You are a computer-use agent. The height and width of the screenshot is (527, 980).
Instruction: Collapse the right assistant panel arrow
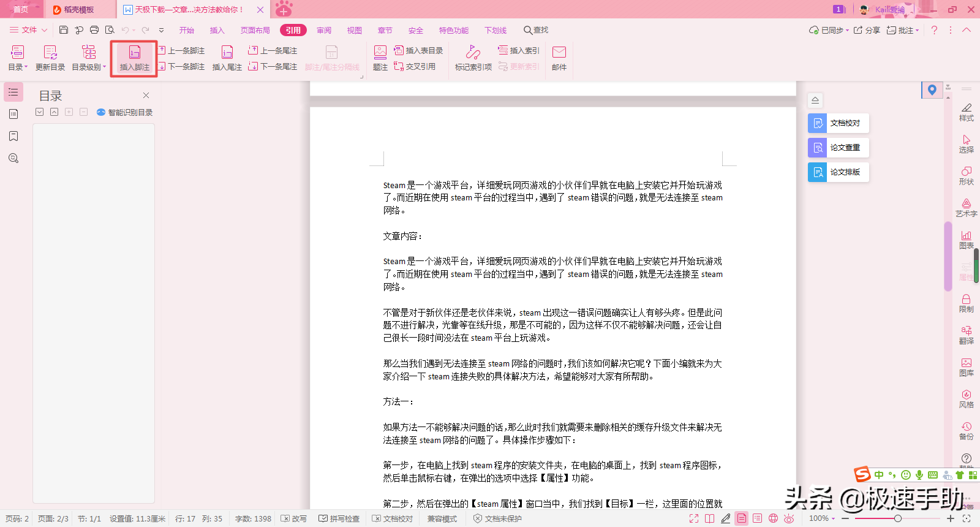[x=815, y=100]
